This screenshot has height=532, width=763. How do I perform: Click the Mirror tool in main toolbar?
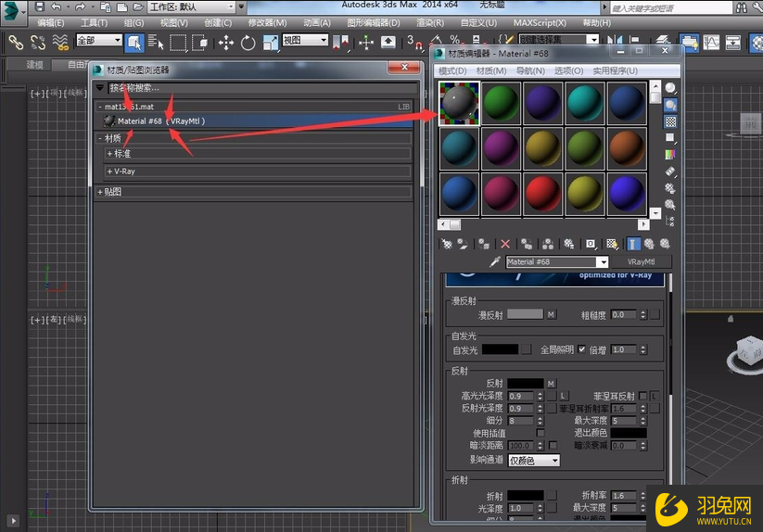615,41
